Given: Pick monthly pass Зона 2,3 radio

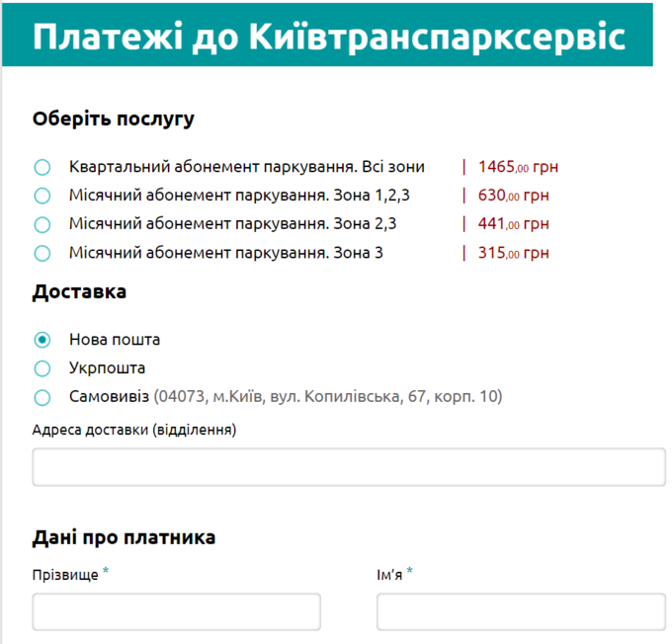Looking at the screenshot, I should pyautogui.click(x=42, y=224).
